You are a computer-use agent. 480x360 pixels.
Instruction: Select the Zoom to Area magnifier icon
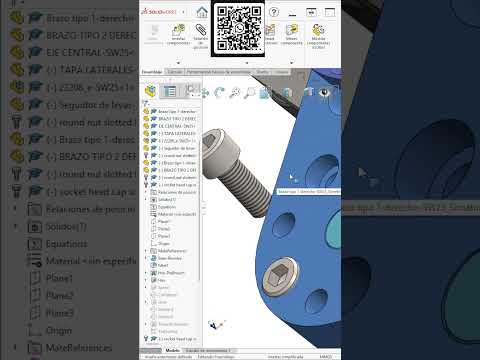click(x=249, y=93)
